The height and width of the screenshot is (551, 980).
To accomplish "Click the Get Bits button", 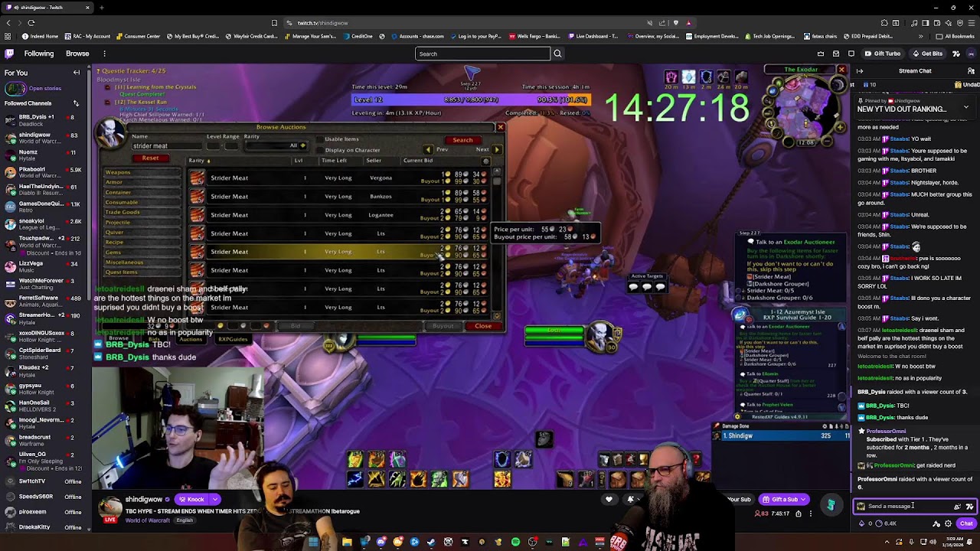I will click(x=926, y=54).
